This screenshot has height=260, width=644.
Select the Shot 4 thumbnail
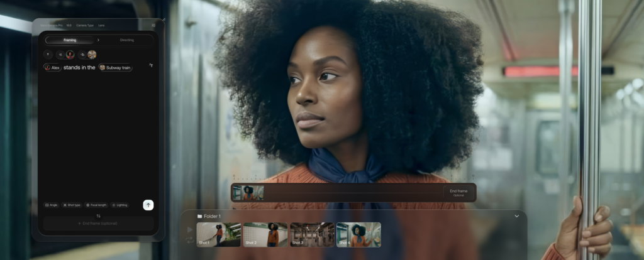tap(359, 235)
